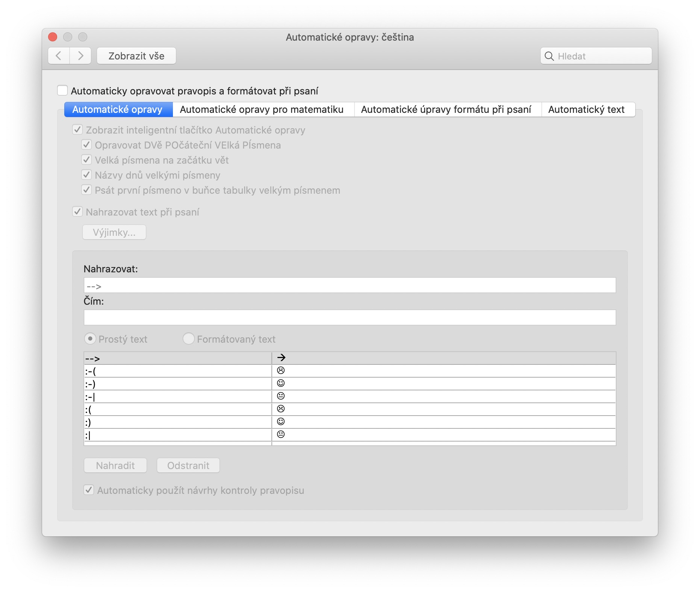Focus the Hledat search field
The height and width of the screenshot is (592, 700).
pos(596,56)
